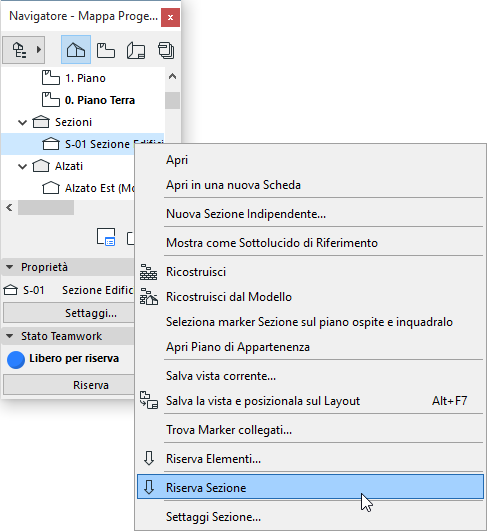487x531 pixels.
Task: Click the Alzati folder icon
Action: point(41,166)
